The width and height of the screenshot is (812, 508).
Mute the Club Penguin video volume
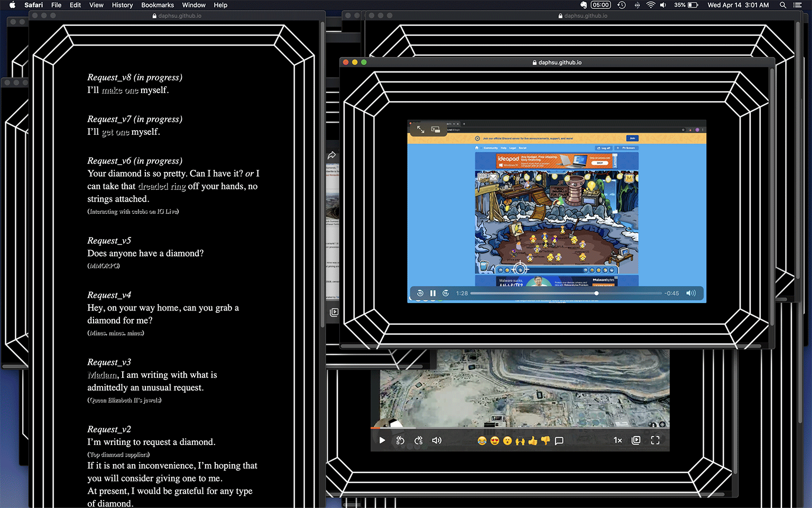(690, 293)
